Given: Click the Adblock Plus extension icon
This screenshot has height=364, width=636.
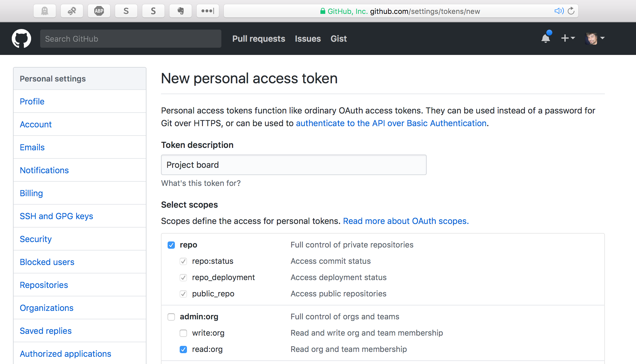Looking at the screenshot, I should pyautogui.click(x=99, y=11).
